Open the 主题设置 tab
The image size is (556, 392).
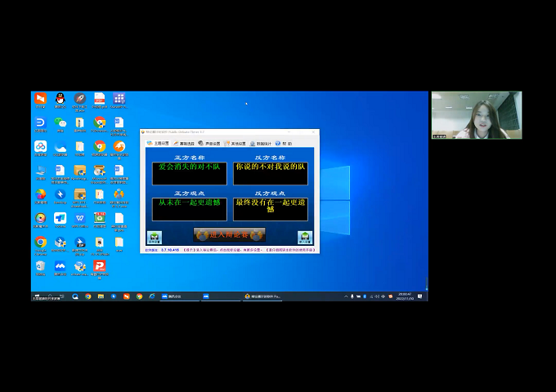point(158,143)
